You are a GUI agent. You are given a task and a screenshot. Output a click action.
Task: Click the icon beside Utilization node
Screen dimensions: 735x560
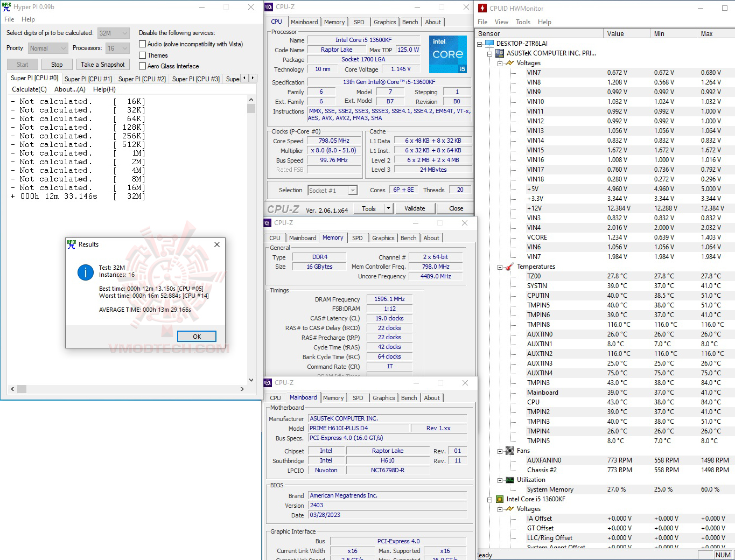point(509,480)
